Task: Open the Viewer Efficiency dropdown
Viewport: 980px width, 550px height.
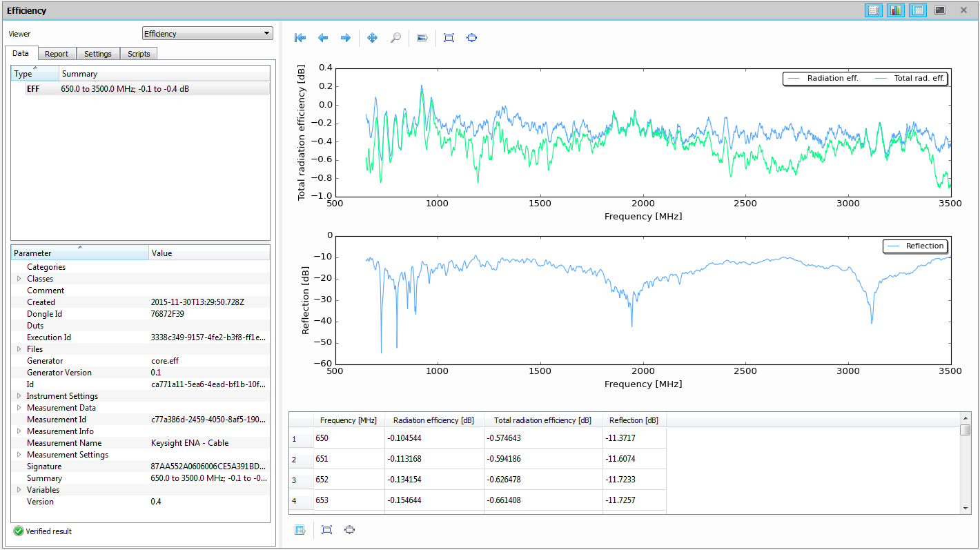Action: coord(207,34)
